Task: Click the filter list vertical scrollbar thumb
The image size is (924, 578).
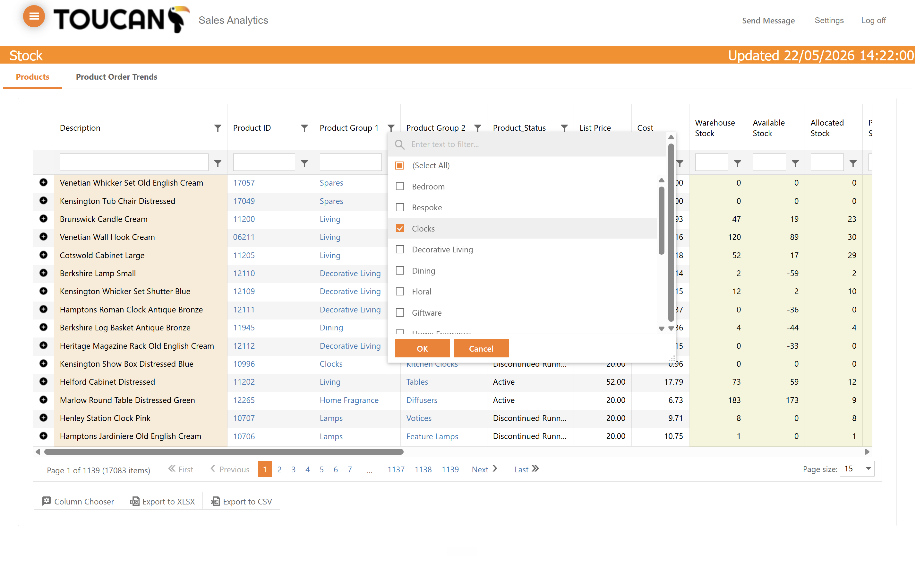Action: (661, 220)
